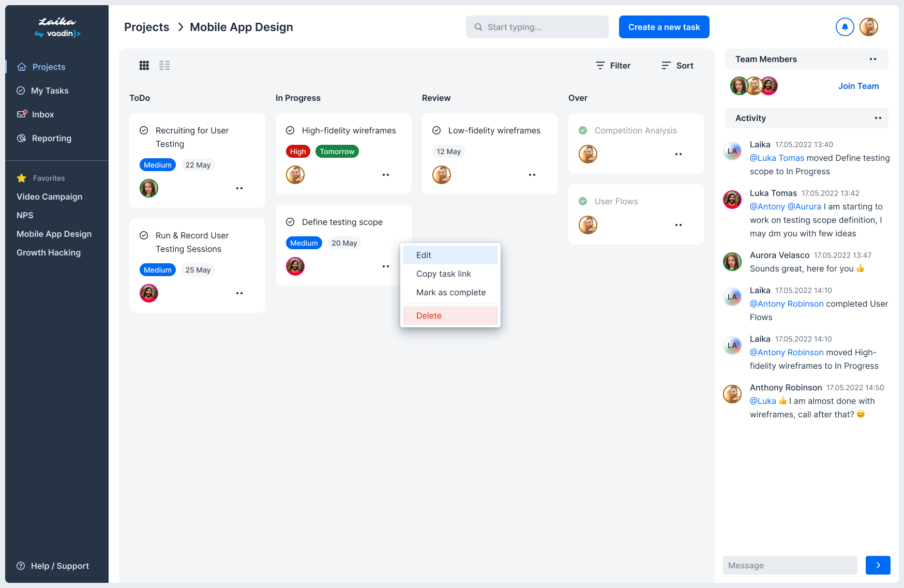This screenshot has height=588, width=904.
Task: Click the Join Team link
Action: 858,86
